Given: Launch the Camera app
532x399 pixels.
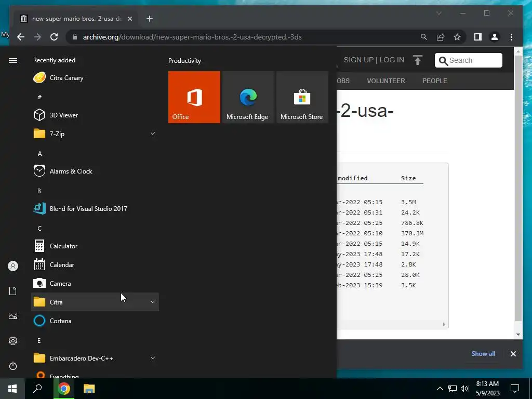Looking at the screenshot, I should (95, 283).
